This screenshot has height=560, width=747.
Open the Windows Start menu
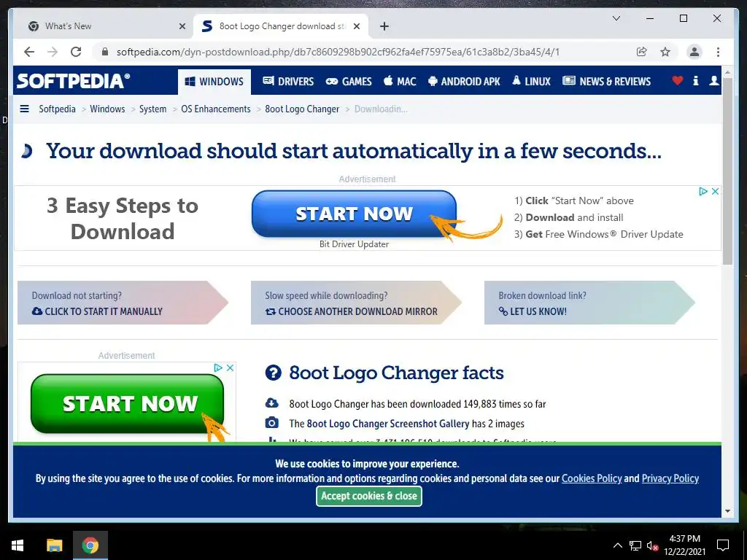click(18, 545)
